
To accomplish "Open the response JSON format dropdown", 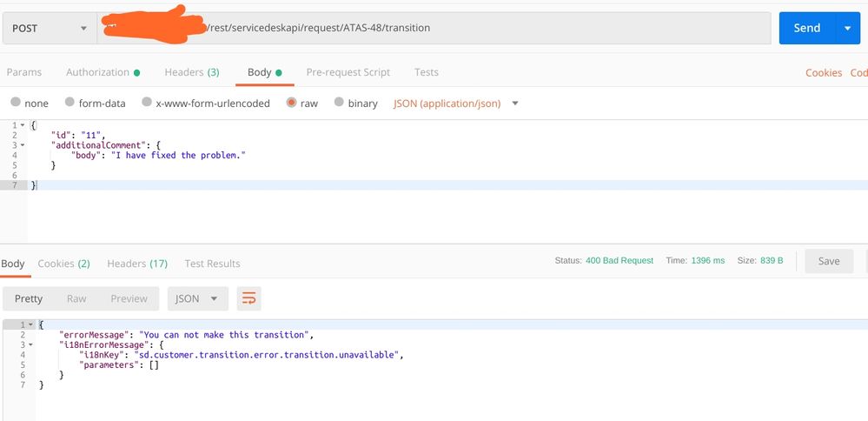I will coord(197,298).
